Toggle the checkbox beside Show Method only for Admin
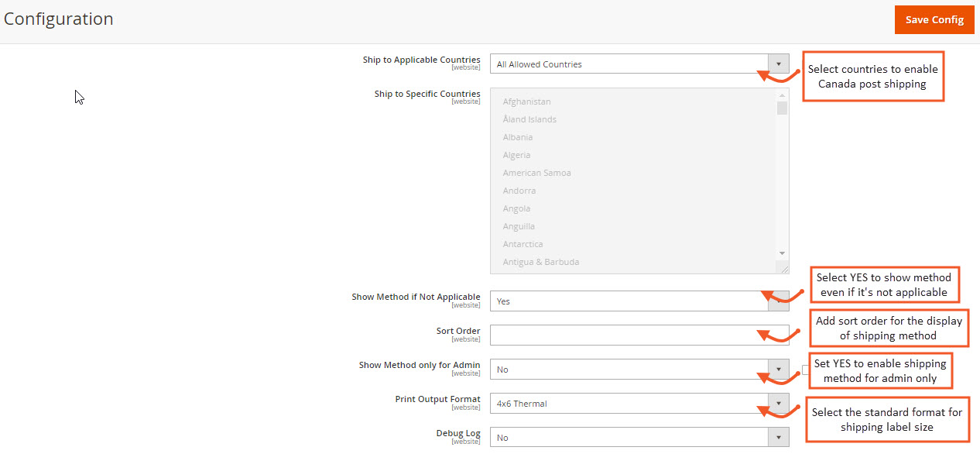 click(805, 370)
